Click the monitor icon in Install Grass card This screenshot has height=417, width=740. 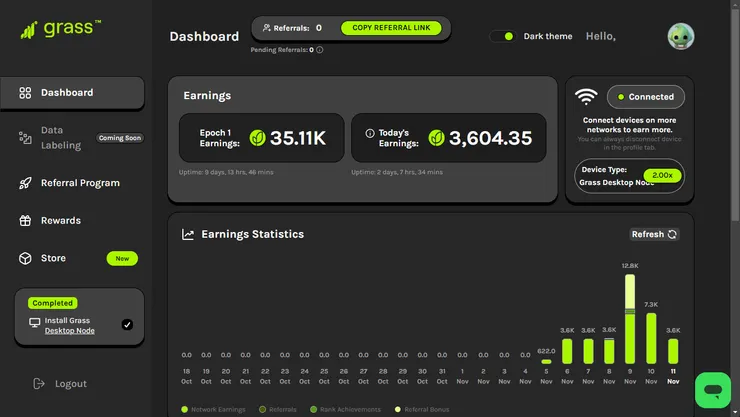(34, 323)
